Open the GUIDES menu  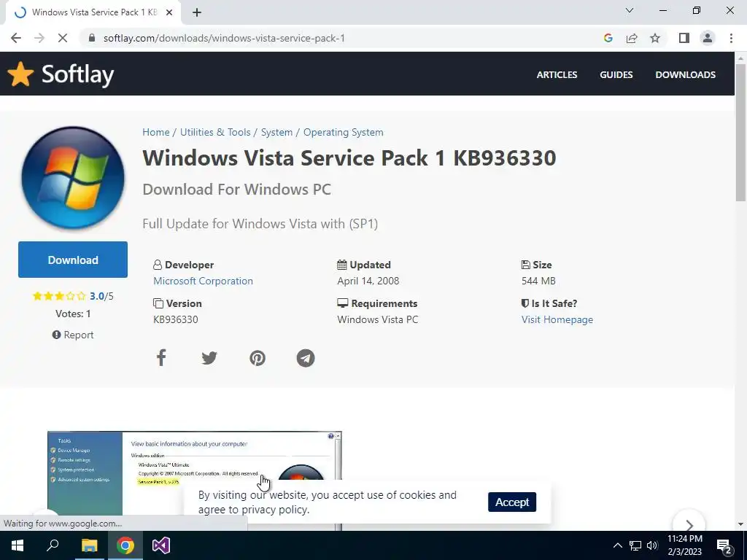tap(616, 75)
